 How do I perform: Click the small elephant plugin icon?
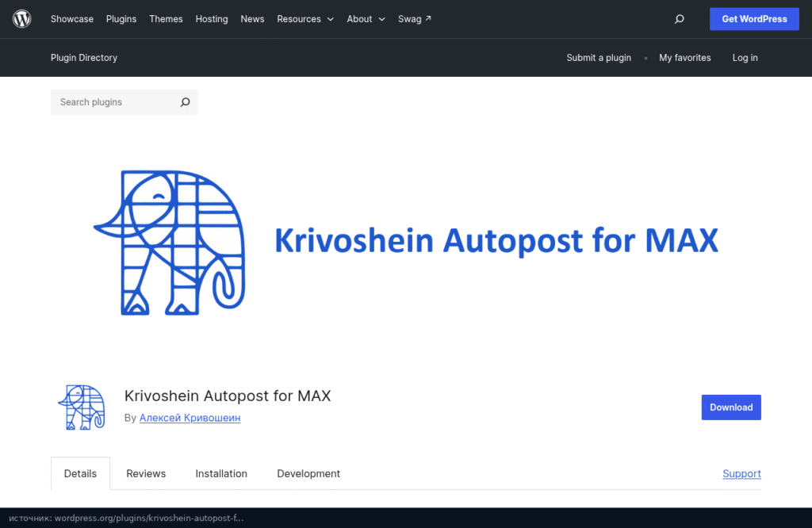pyautogui.click(x=82, y=407)
